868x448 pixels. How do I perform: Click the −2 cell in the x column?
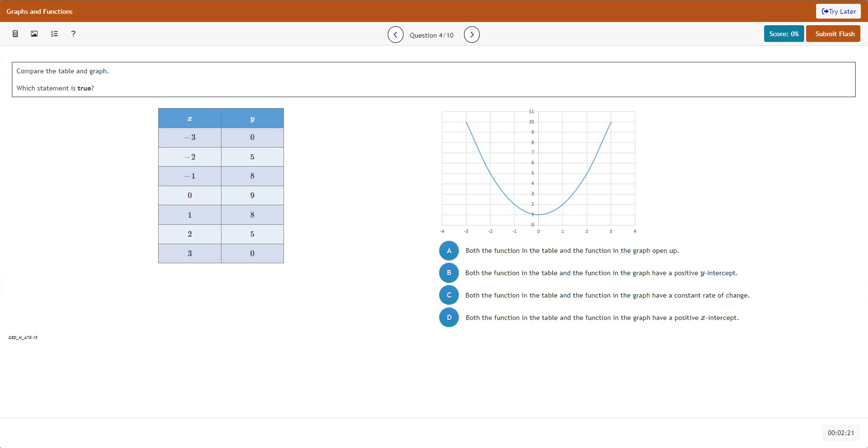click(190, 157)
